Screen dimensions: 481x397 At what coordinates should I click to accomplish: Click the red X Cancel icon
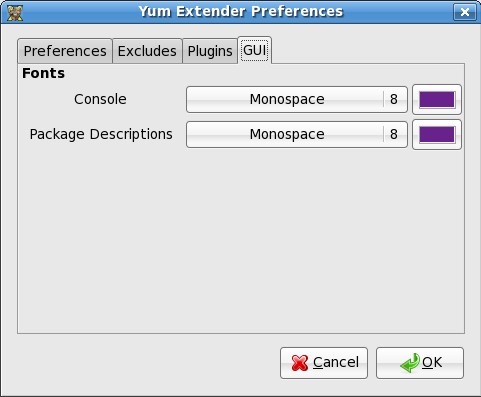tap(300, 363)
